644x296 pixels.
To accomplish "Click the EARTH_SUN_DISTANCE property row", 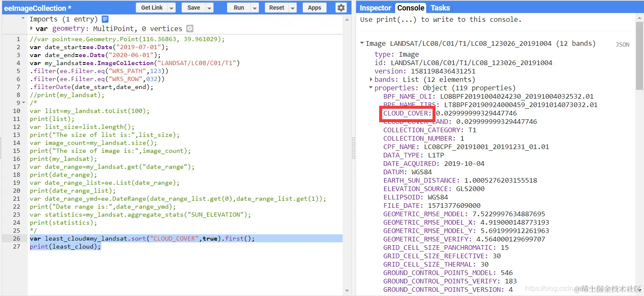I will (x=460, y=180).
